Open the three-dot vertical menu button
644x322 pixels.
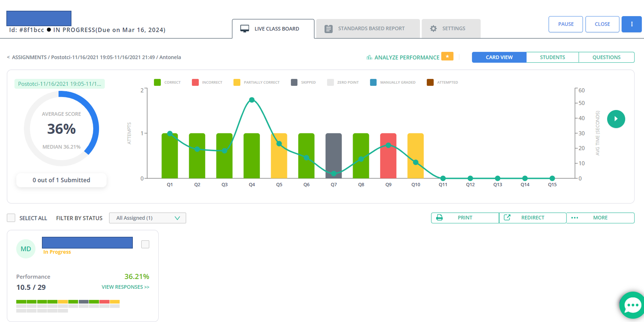click(x=631, y=24)
